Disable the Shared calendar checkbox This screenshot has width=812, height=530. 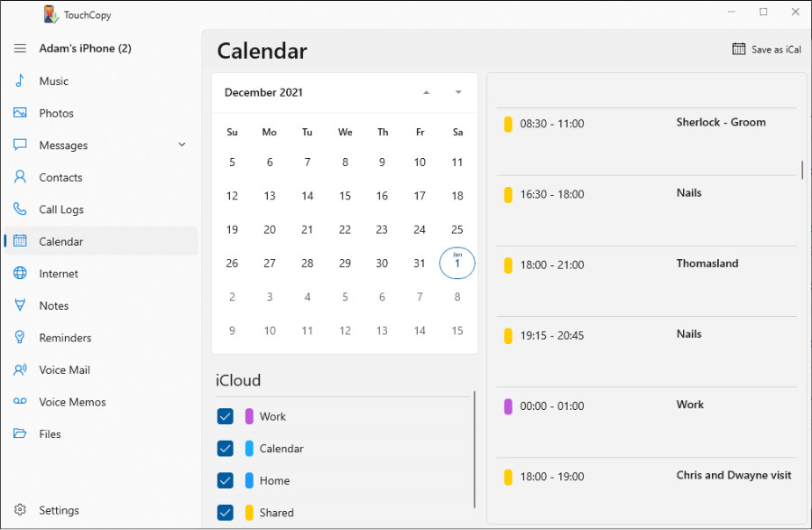coord(226,512)
